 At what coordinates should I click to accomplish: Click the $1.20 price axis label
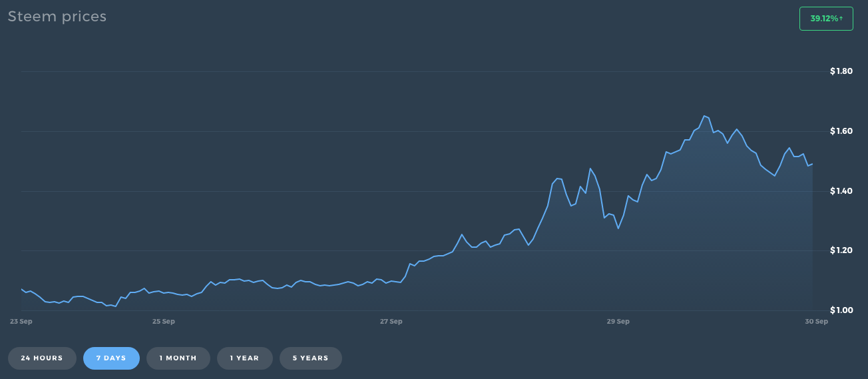coord(841,250)
